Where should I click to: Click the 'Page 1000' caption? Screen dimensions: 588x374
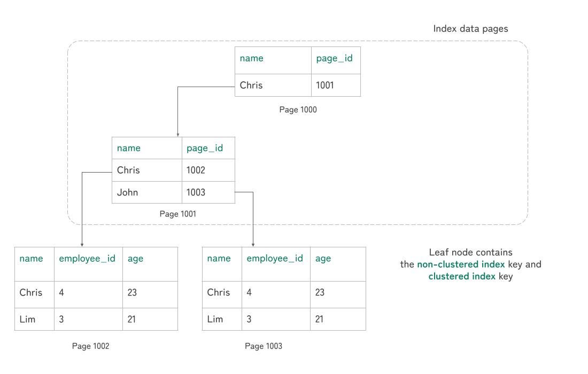tap(298, 110)
